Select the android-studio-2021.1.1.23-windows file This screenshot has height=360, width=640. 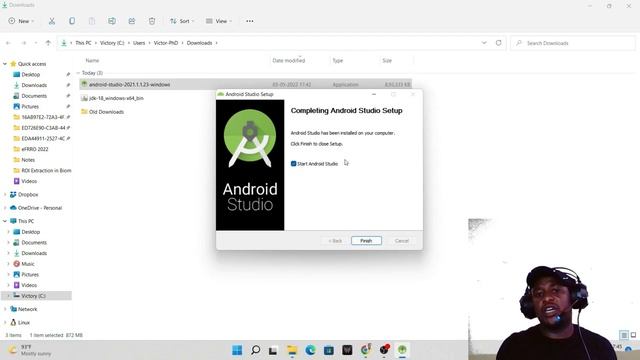245,84
